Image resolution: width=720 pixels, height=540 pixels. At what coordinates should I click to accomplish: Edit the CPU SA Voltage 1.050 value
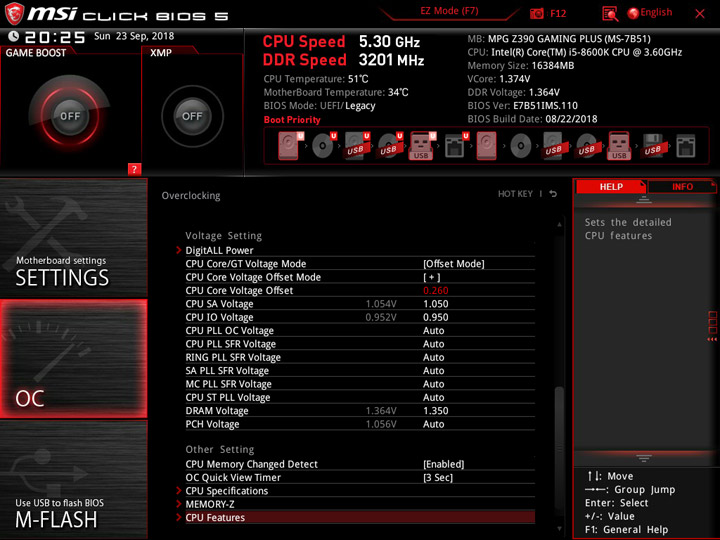pos(435,304)
